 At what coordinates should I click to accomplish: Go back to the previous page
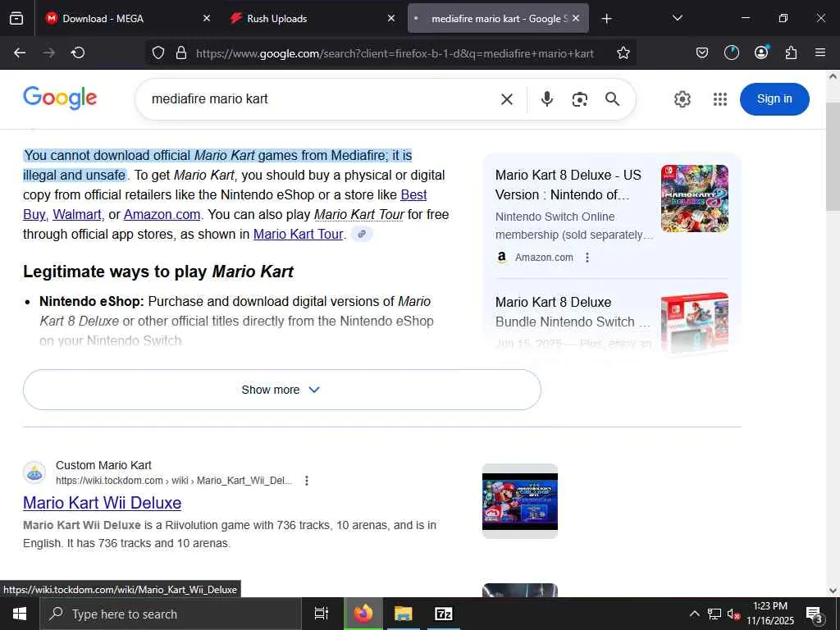tap(20, 52)
